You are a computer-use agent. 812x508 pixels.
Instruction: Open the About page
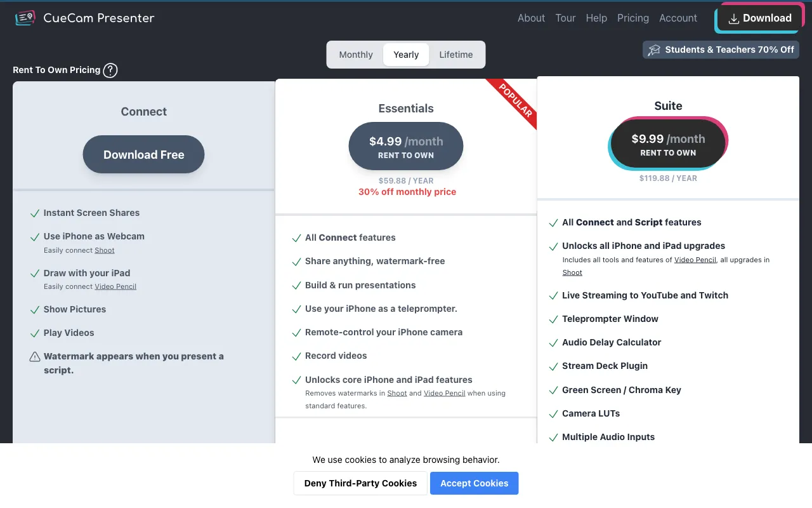[x=531, y=18]
